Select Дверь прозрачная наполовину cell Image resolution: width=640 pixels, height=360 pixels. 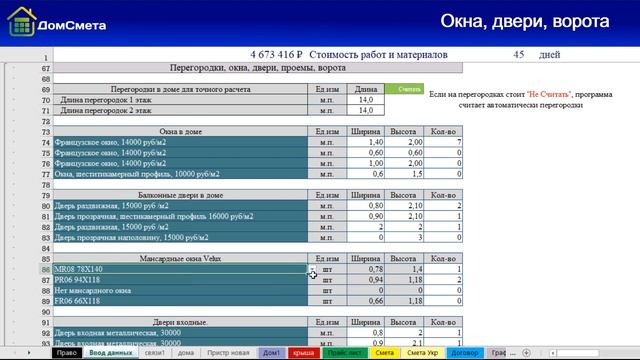pyautogui.click(x=180, y=237)
